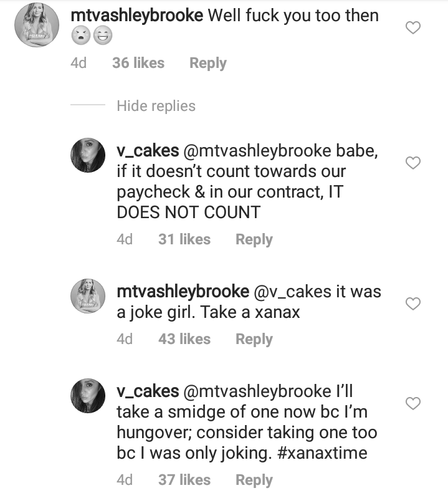Reply to the paycheck and contract comment
The height and width of the screenshot is (493, 448).
click(x=254, y=239)
